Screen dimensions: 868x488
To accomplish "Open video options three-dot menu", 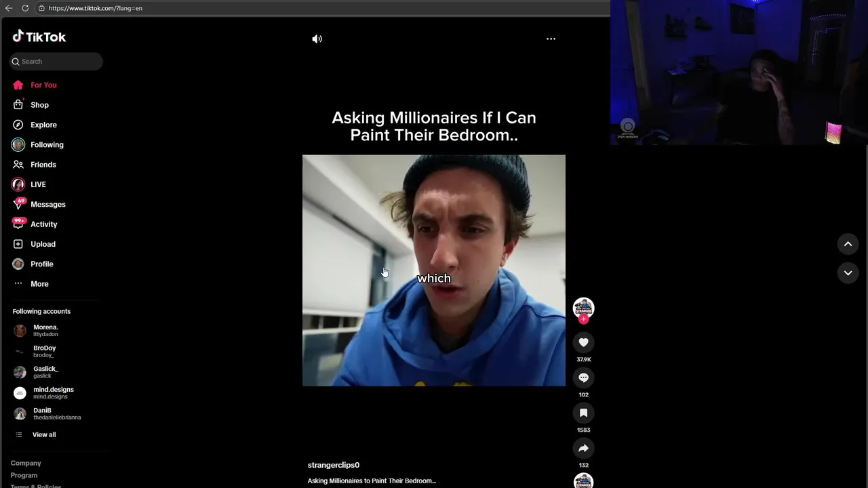I will coord(551,39).
